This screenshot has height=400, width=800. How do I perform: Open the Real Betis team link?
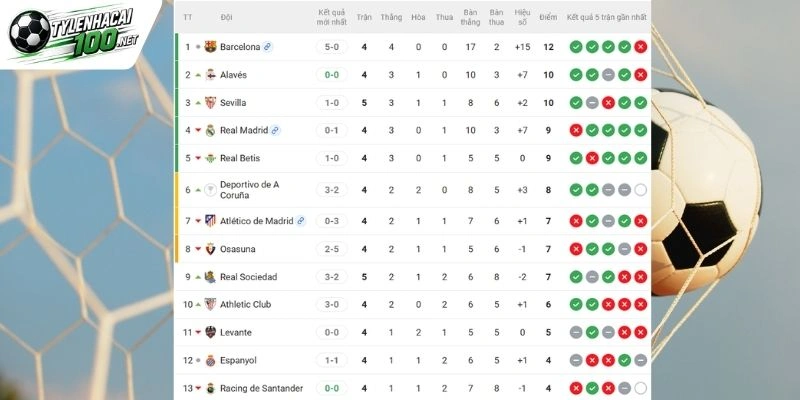point(240,158)
